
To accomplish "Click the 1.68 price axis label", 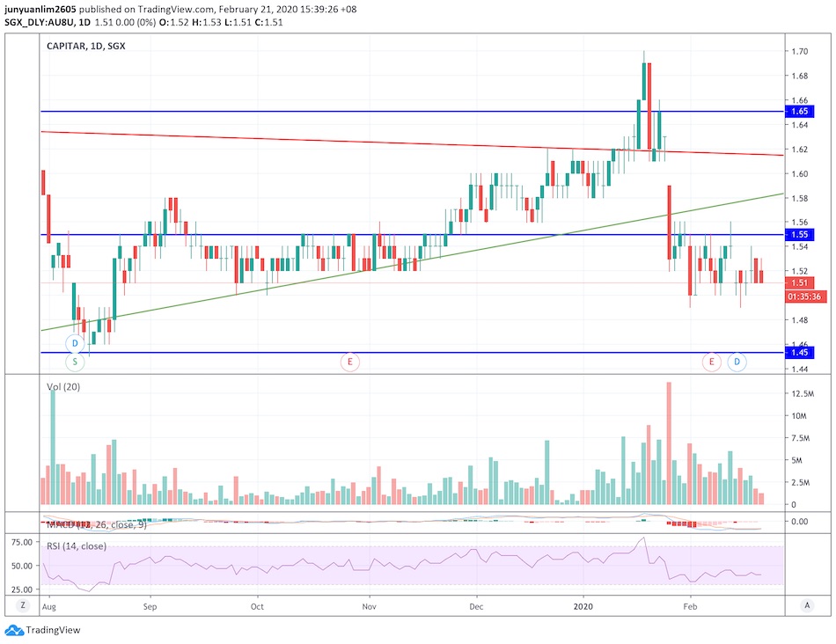I will 800,76.
